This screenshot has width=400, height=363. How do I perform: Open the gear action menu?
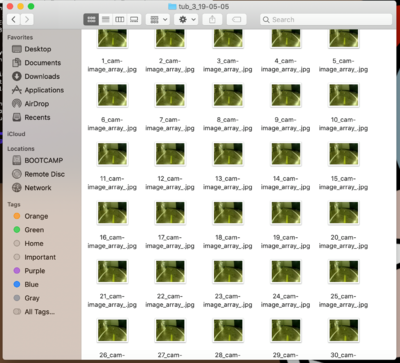click(x=186, y=20)
